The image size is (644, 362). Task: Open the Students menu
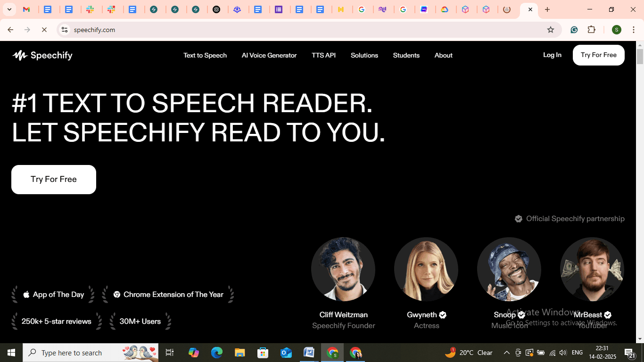click(406, 55)
